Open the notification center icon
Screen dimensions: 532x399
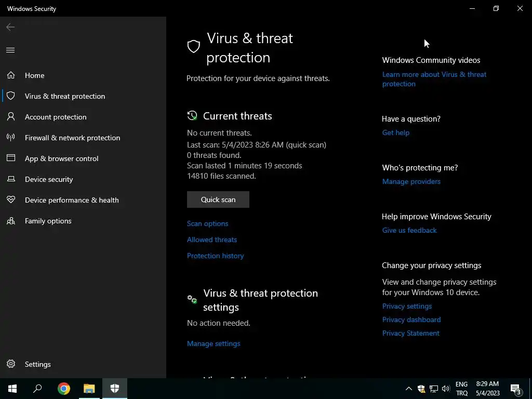coord(516,389)
